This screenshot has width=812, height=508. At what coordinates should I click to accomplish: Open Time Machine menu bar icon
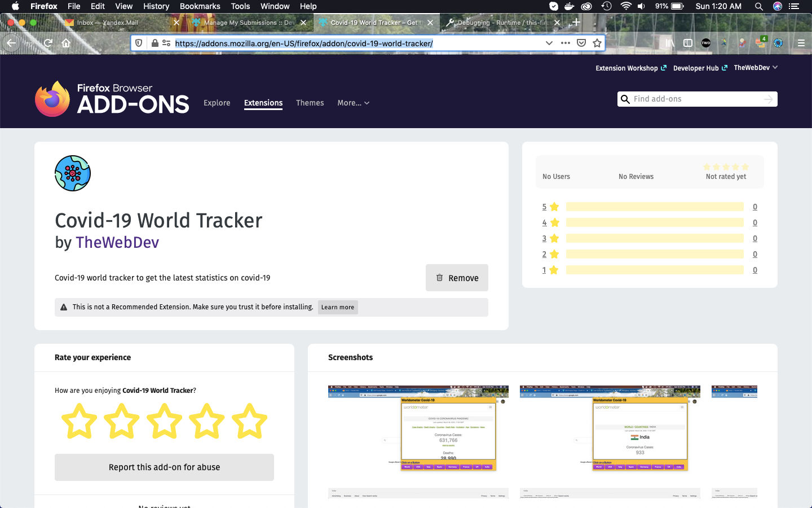(x=606, y=6)
